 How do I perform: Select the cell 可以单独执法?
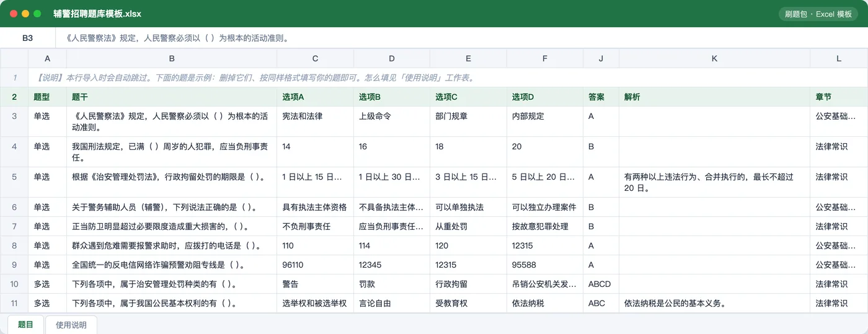point(468,207)
